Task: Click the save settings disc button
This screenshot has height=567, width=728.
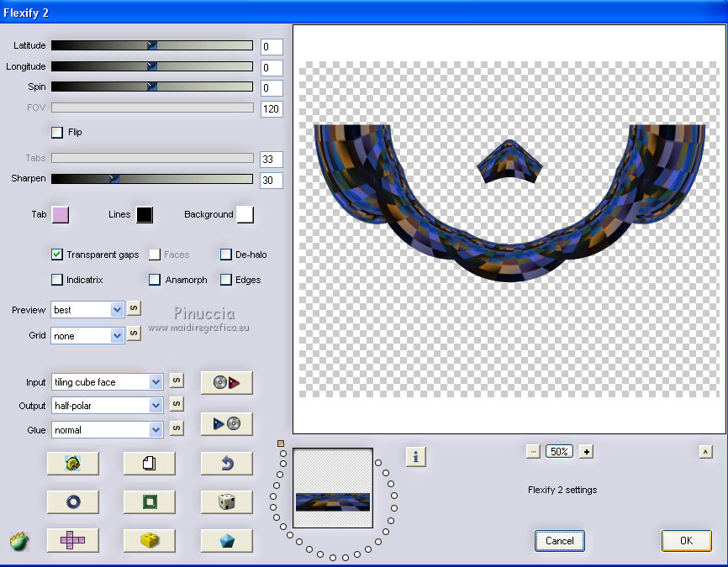Action: (x=227, y=423)
